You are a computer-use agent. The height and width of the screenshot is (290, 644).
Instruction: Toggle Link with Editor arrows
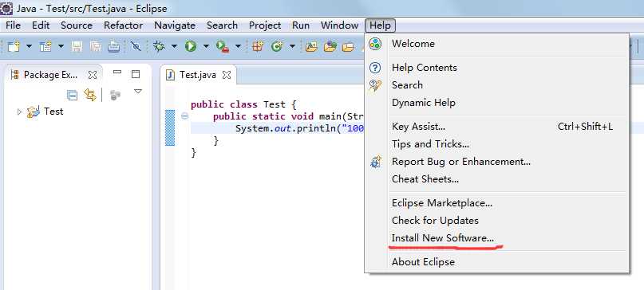coord(90,95)
